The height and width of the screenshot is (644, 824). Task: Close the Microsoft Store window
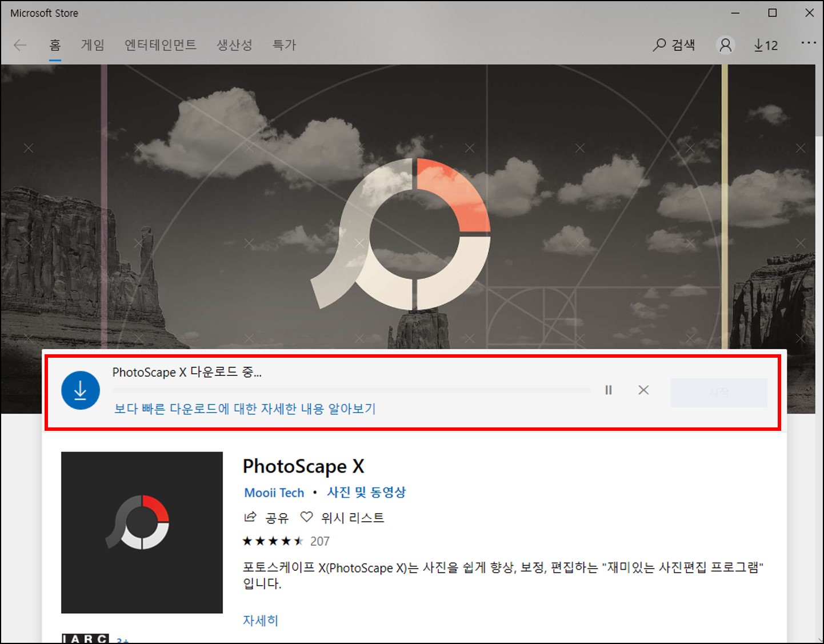click(x=809, y=13)
